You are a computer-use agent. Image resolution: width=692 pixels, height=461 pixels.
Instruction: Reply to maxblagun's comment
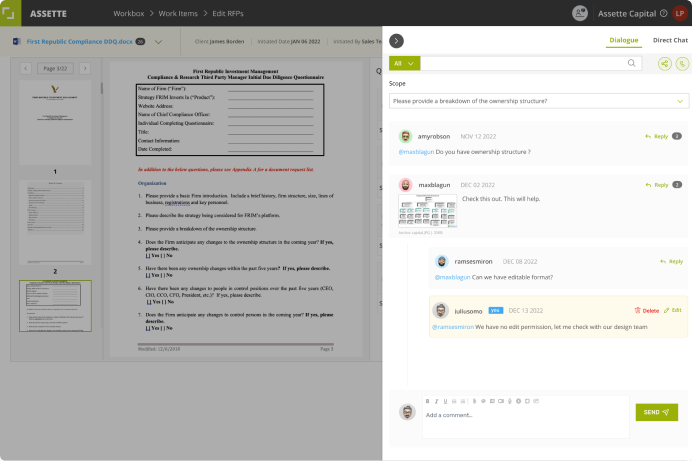[x=657, y=185]
